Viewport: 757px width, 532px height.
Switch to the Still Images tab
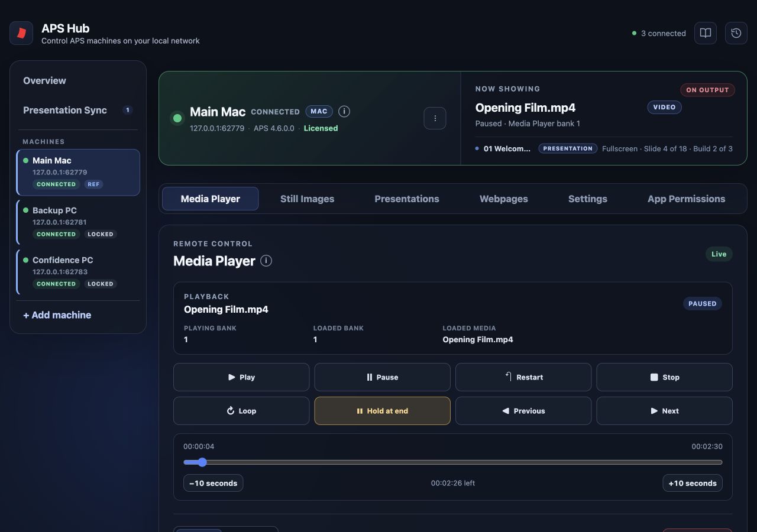307,199
